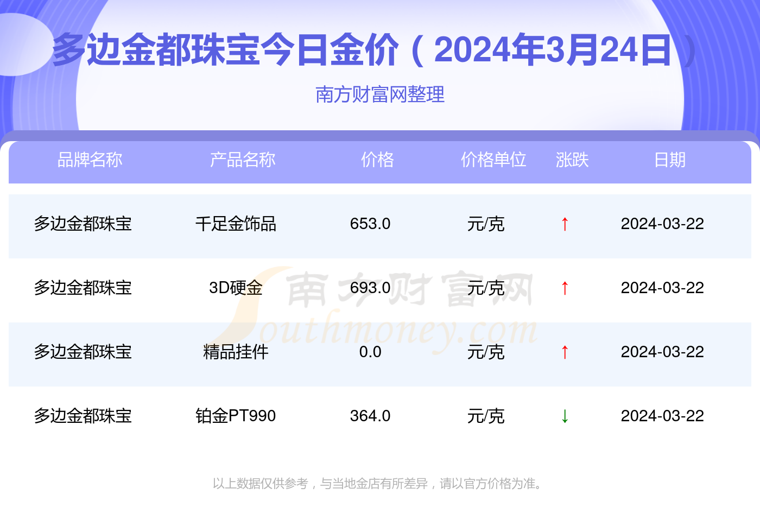This screenshot has width=760, height=532.
Task: Click the 价格 column header
Action: point(377,160)
